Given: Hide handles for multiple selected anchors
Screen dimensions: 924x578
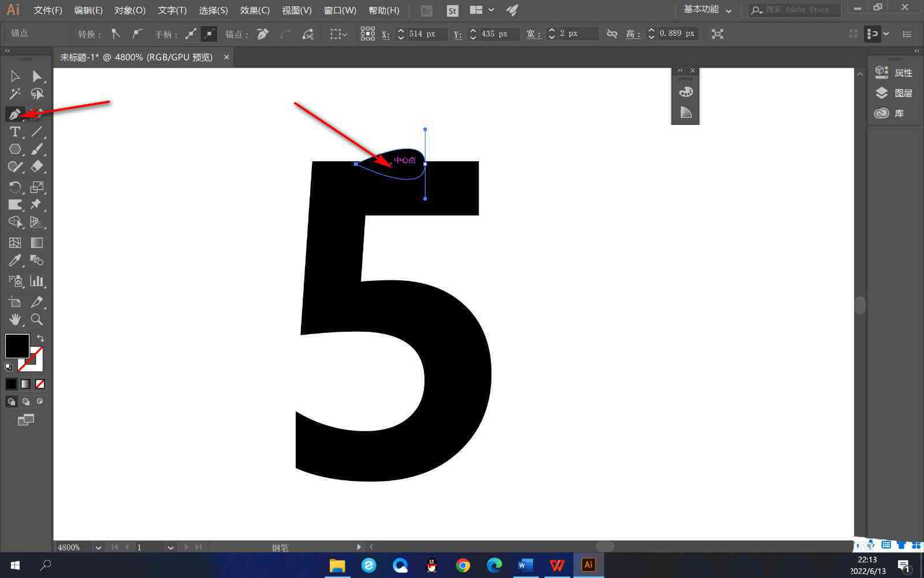Looking at the screenshot, I should [x=209, y=34].
